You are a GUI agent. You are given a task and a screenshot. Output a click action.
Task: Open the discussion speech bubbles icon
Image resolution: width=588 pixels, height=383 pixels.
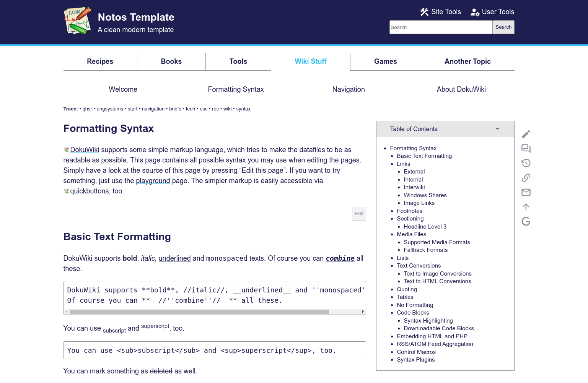[526, 149]
